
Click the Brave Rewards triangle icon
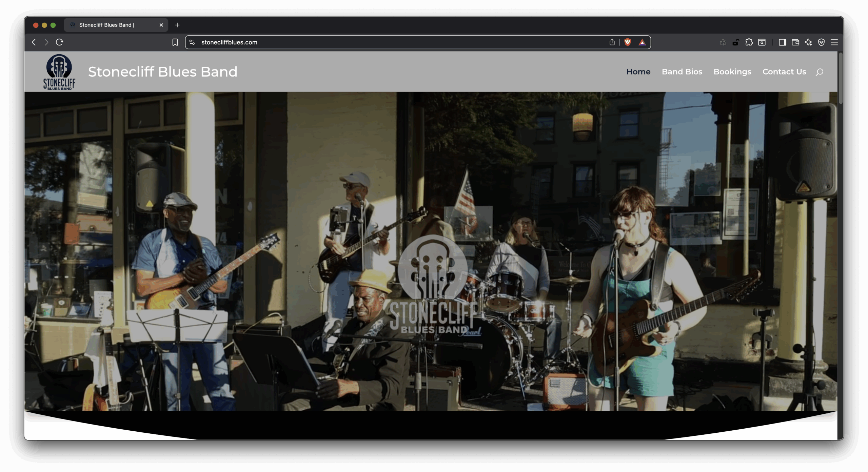click(643, 42)
